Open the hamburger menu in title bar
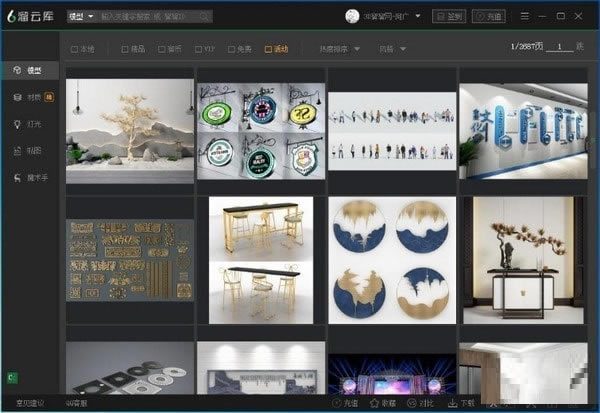Viewport: 600px width, 413px height. [526, 16]
